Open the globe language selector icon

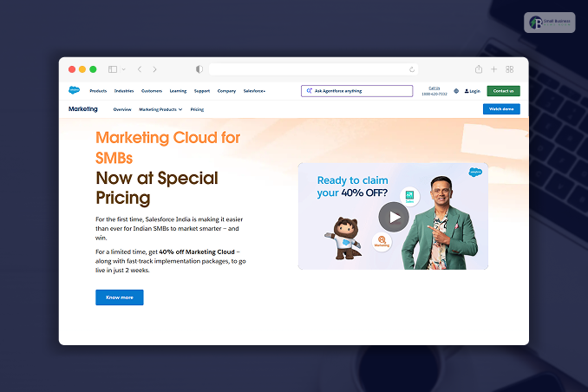pos(456,91)
